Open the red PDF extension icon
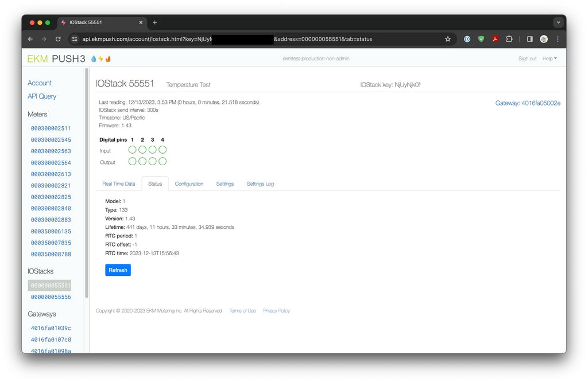The height and width of the screenshot is (382, 588). (495, 39)
